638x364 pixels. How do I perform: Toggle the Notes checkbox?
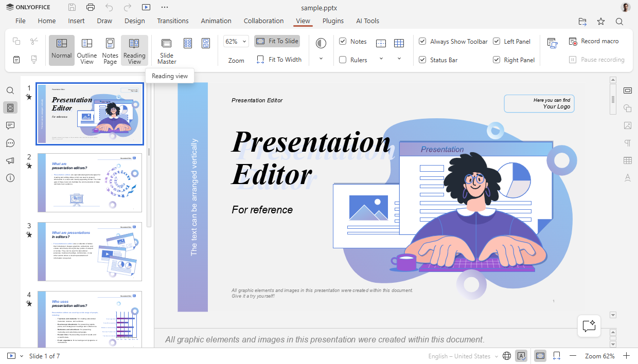click(343, 41)
